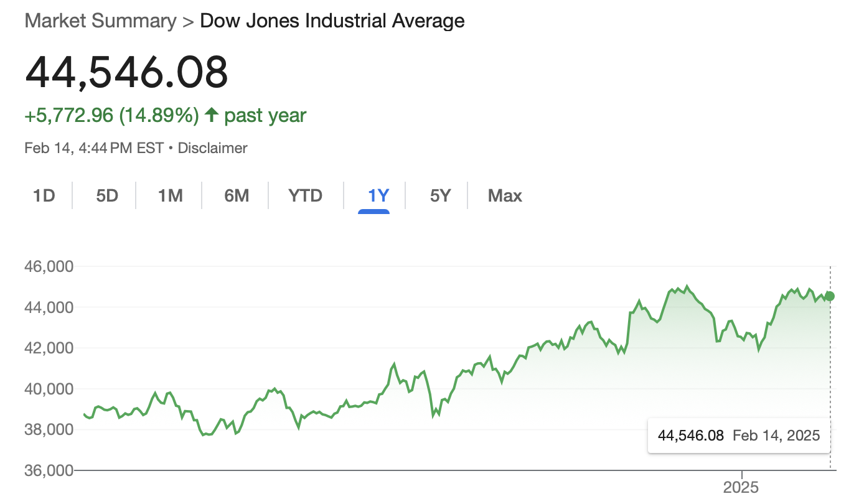
Task: Select the 5D range tab
Action: 106,196
